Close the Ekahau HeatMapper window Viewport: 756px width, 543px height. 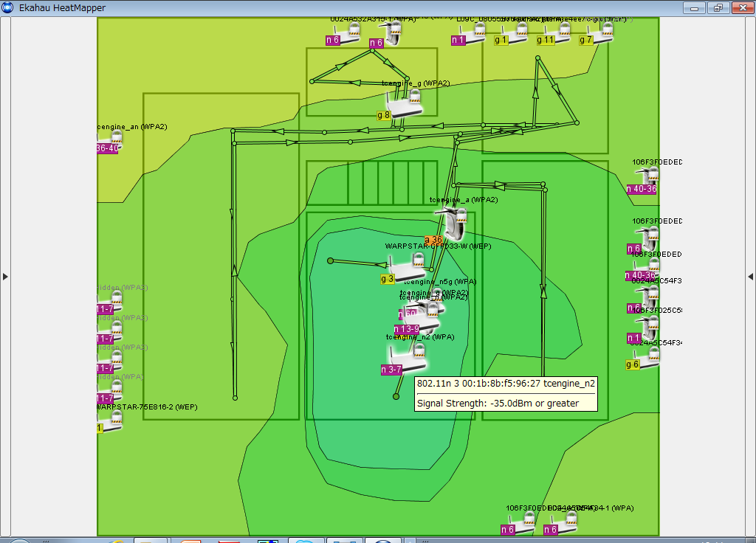pos(743,7)
